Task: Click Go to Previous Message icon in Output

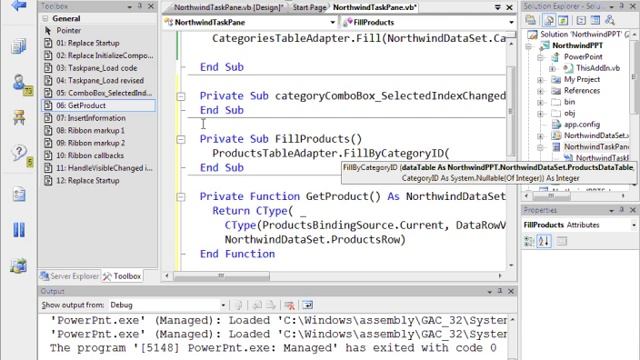Action: click(257, 305)
